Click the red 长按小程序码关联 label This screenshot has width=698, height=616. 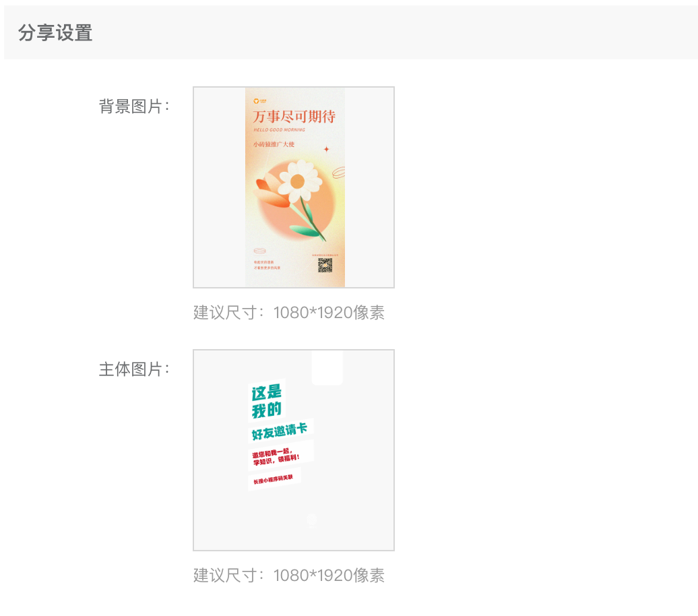point(274,479)
